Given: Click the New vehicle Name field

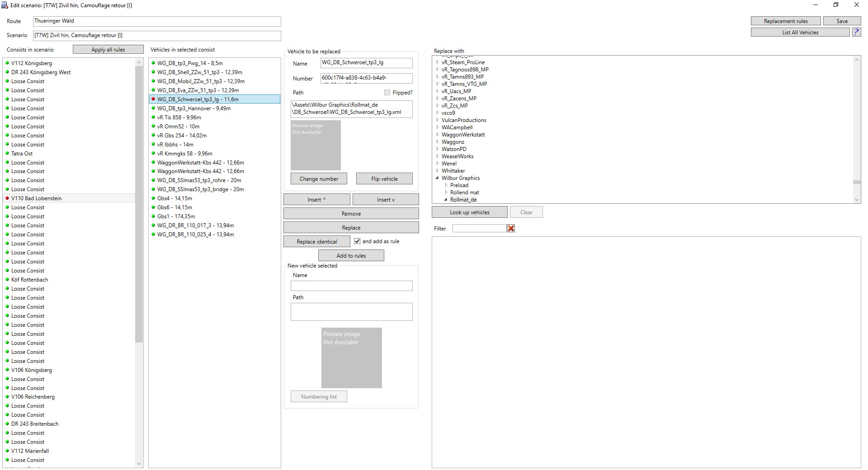Looking at the screenshot, I should [x=351, y=286].
